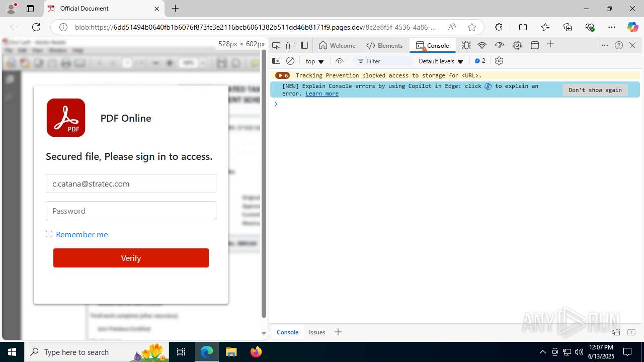Viewport: 644px width, 362px height.
Task: Reload the page
Action: 36,27
